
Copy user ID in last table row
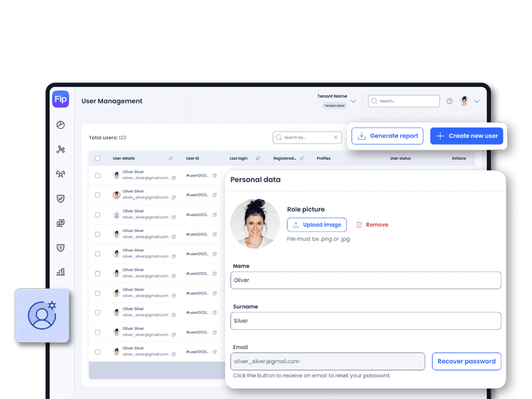point(215,352)
